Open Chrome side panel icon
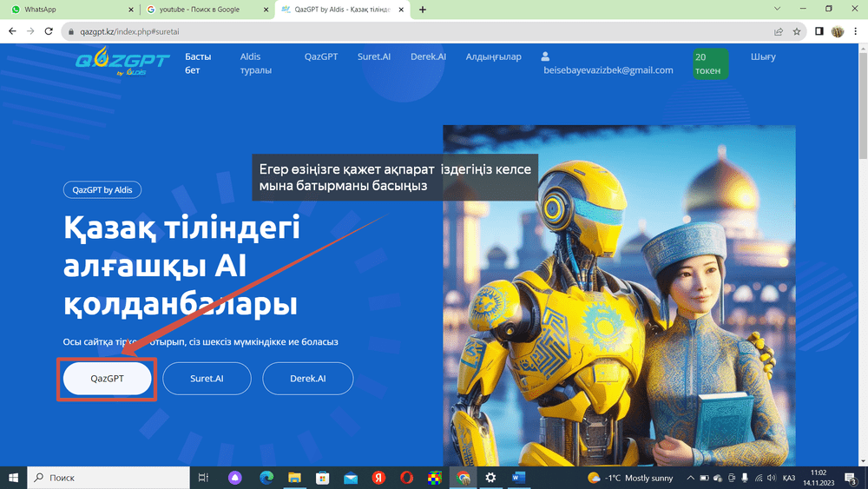This screenshot has height=489, width=868. 819,31
